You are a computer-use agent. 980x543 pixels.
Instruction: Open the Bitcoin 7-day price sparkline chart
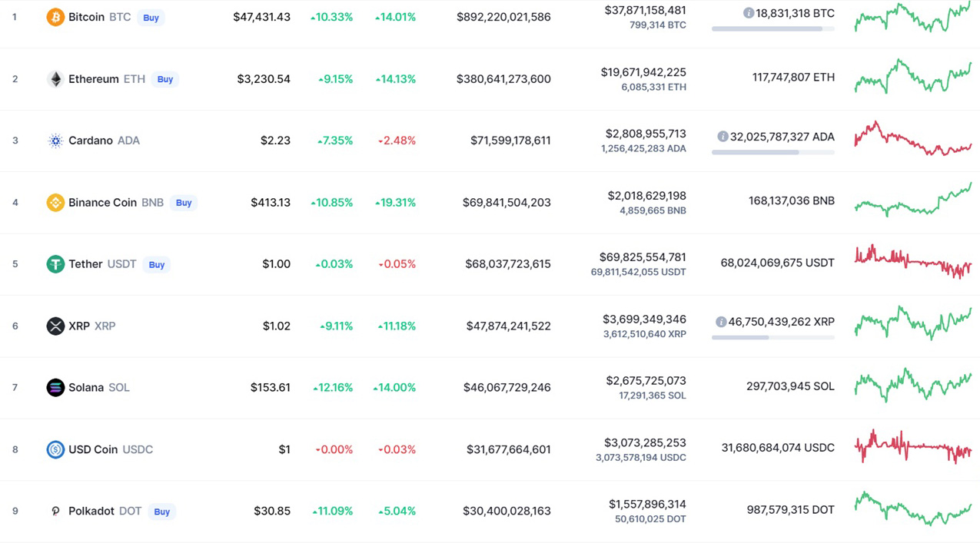point(912,17)
